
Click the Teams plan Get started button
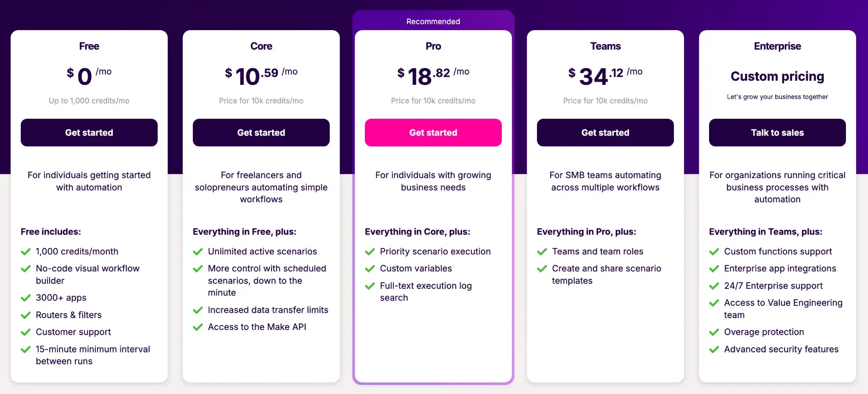point(605,133)
